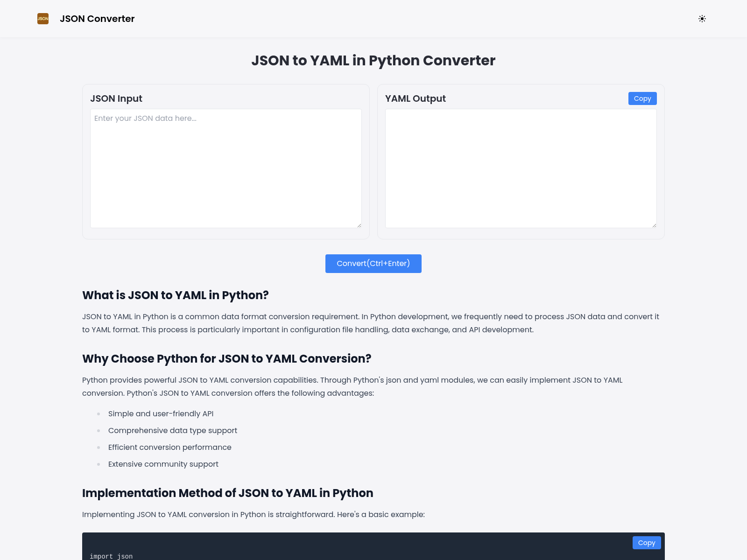Click the bullet Simple and user-friendly API
Screen dimensions: 747x560
tap(161, 413)
